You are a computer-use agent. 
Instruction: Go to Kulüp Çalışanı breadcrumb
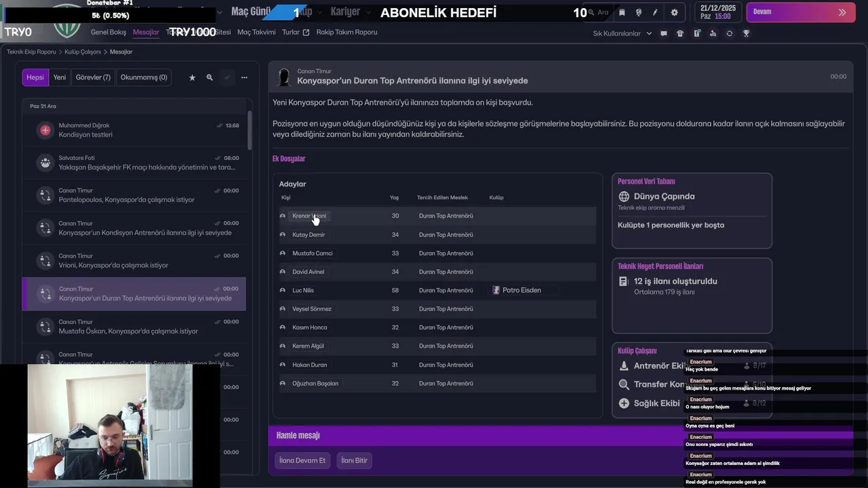click(x=83, y=52)
